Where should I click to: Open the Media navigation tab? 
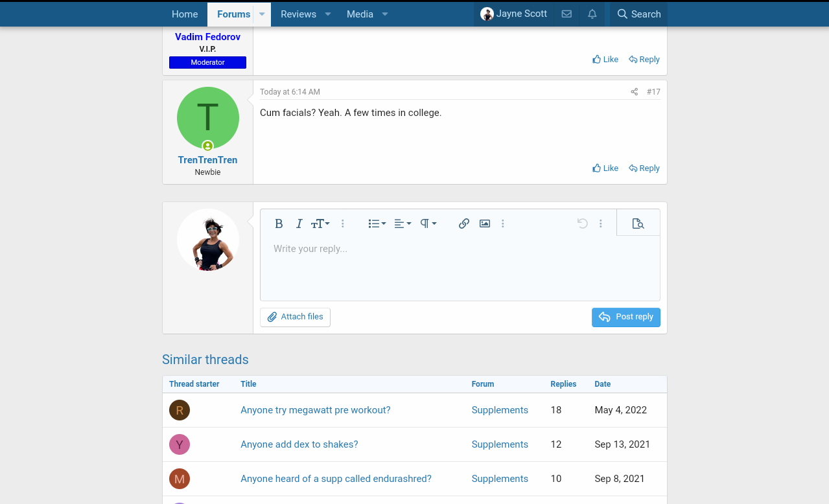[x=360, y=14]
